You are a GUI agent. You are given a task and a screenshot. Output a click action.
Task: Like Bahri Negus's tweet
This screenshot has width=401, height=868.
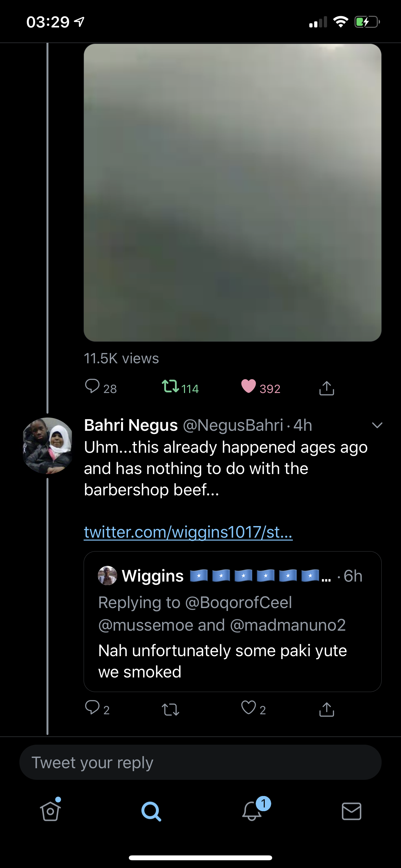coord(249,707)
